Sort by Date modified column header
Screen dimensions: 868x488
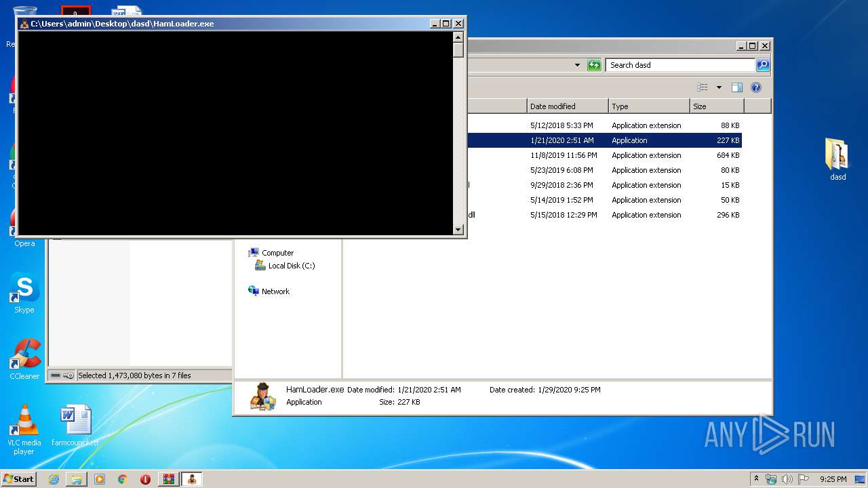click(x=568, y=106)
